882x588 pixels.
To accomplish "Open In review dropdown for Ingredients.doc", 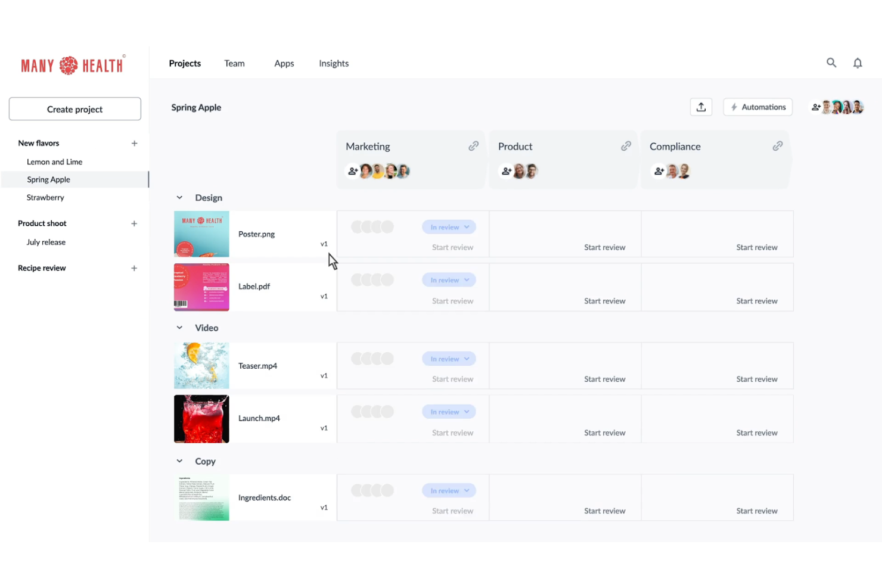I will (449, 490).
